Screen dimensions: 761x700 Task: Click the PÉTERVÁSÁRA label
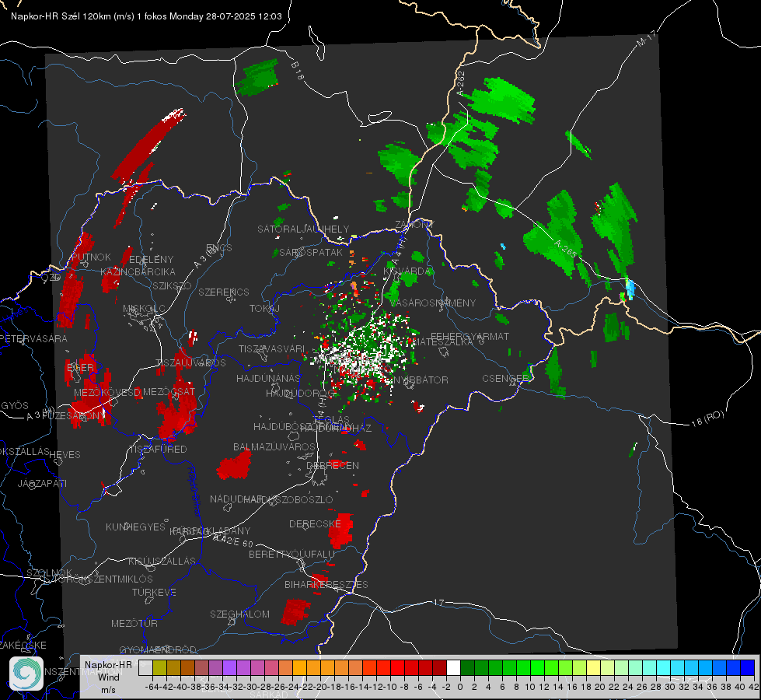(33, 338)
